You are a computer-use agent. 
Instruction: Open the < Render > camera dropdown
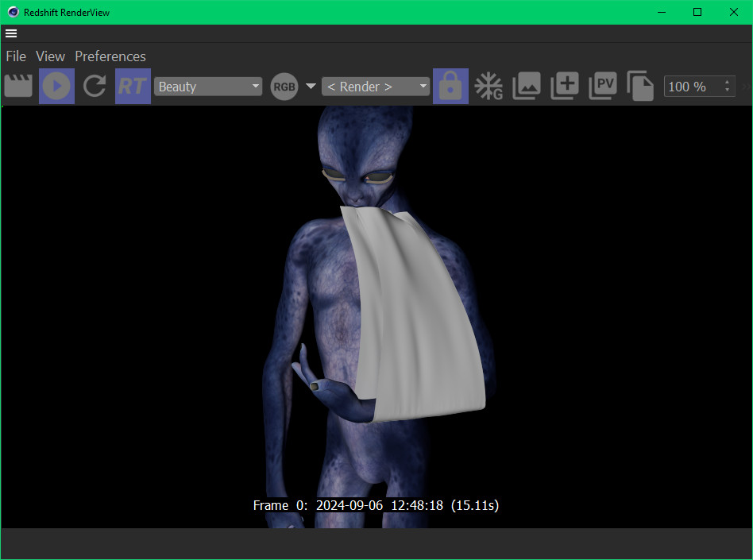tap(376, 87)
